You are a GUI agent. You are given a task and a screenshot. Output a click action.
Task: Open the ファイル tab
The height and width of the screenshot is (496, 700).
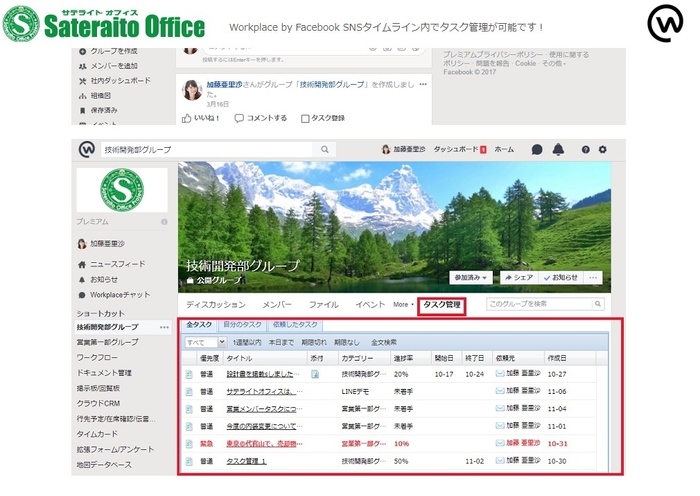coord(324,304)
